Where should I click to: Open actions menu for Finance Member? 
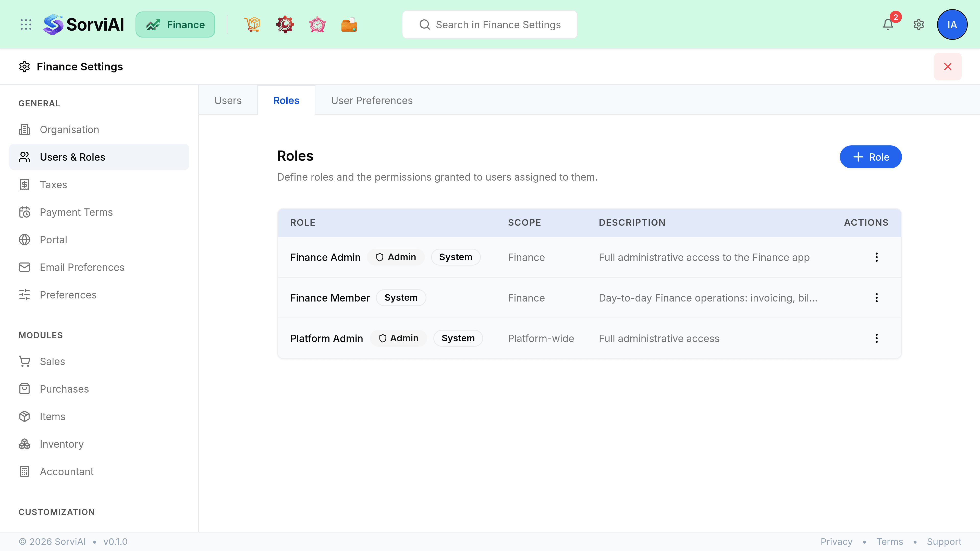click(877, 298)
